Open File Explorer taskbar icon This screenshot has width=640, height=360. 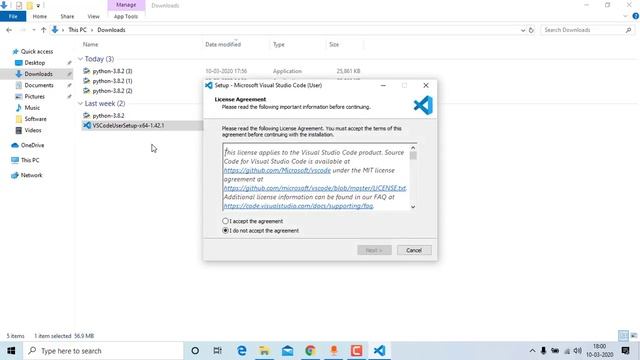pyautogui.click(x=264, y=351)
